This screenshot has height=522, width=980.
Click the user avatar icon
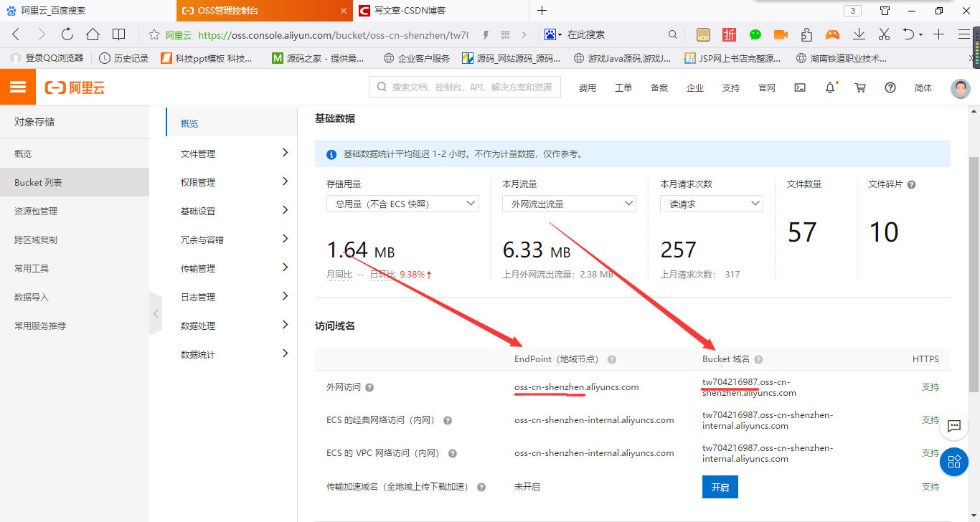click(960, 87)
